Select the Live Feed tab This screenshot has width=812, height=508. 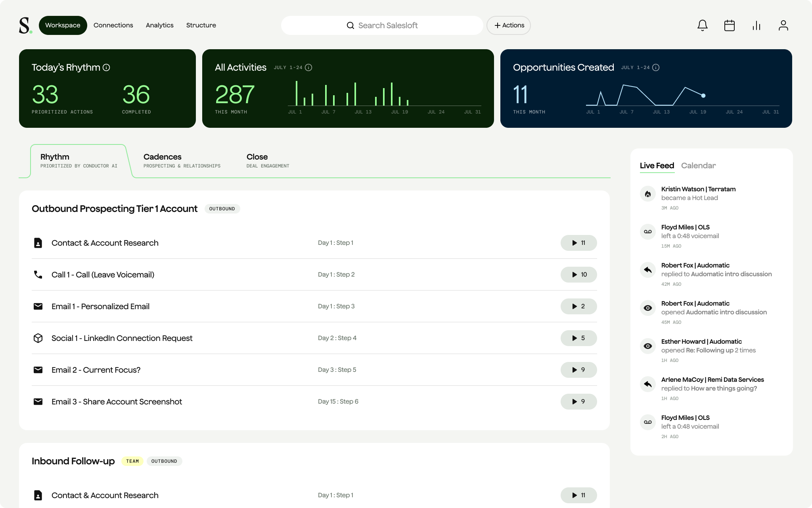point(657,165)
